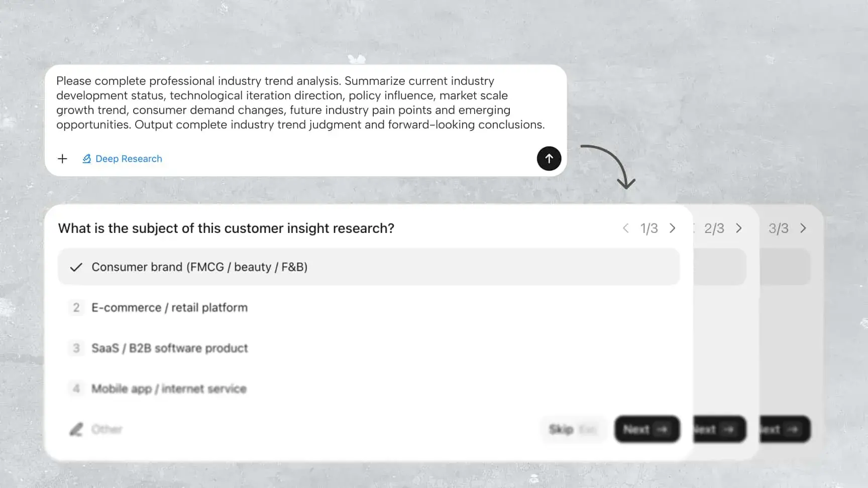The image size is (868, 488).
Task: Toggle the Deep Research mode label
Action: [129, 159]
